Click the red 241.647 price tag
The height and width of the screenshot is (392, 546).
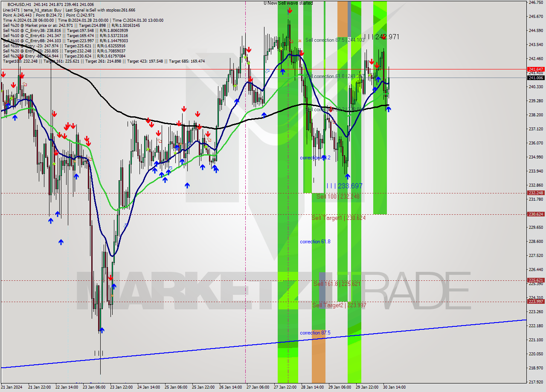(536, 69)
